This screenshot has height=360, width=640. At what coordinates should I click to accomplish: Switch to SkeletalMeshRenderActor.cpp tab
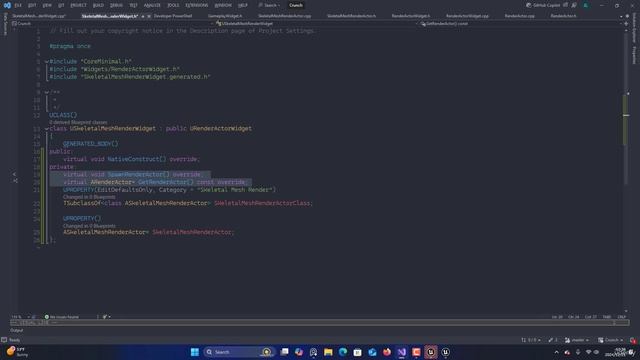click(x=284, y=16)
